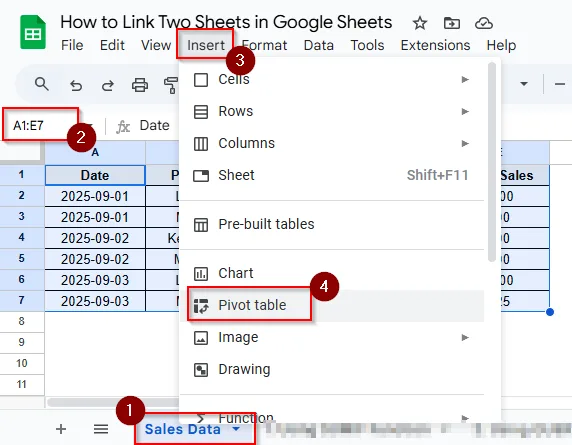Image resolution: width=572 pixels, height=445 pixels.
Task: Expand the Rows submenu arrow
Action: pyautogui.click(x=465, y=112)
